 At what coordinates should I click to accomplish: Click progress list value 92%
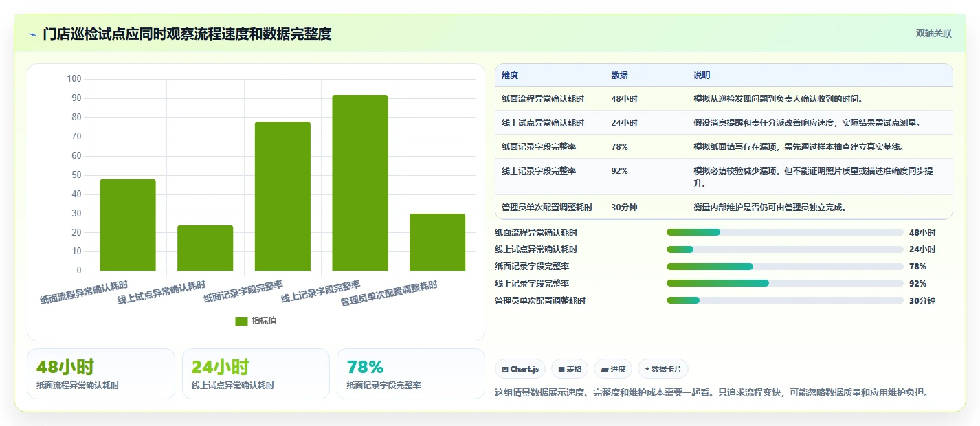[x=917, y=283]
